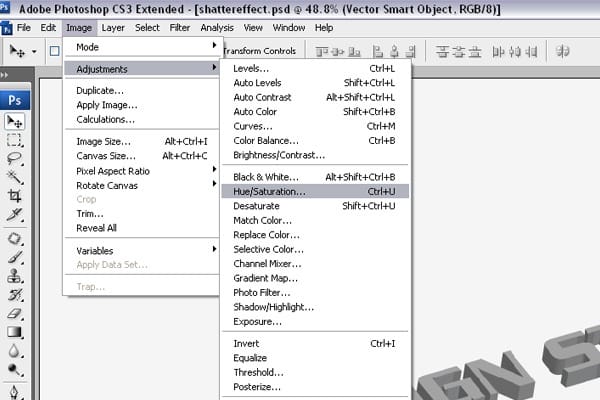Toggle the options bar checkbox beside tool preset
The image size is (600, 400).
pyautogui.click(x=54, y=51)
